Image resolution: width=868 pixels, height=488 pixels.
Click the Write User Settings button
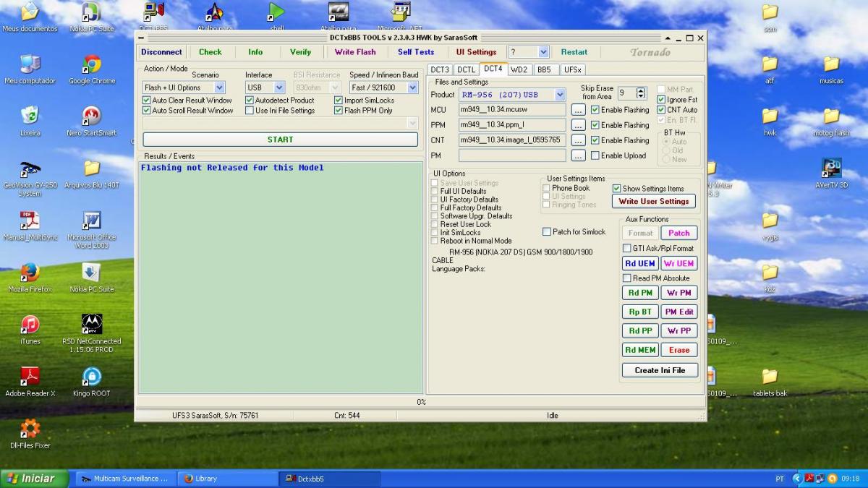click(654, 201)
